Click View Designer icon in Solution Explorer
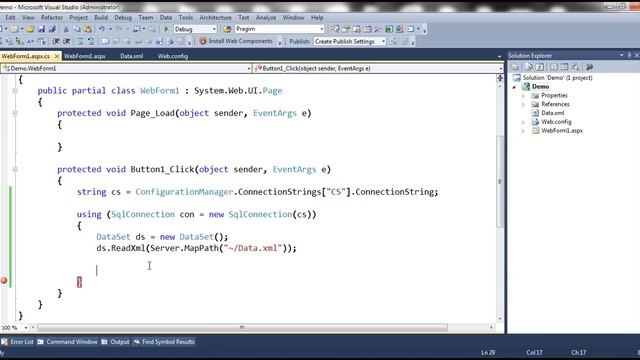640x360 pixels. [564, 67]
